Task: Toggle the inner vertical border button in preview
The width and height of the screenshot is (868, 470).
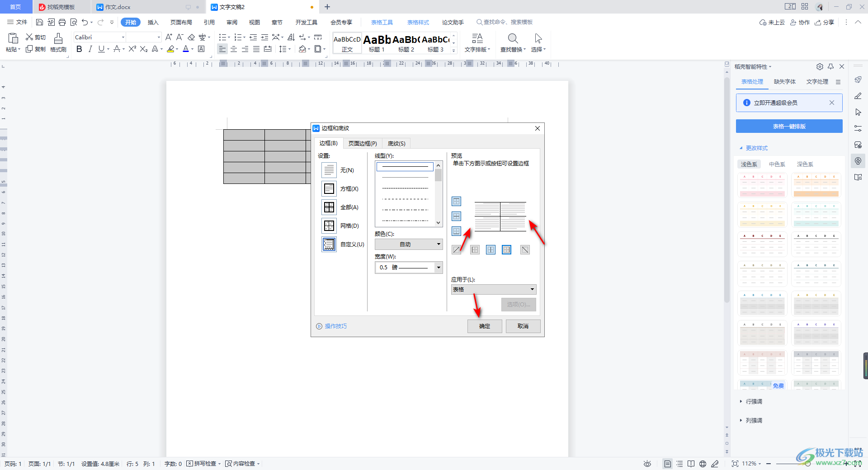Action: 491,250
